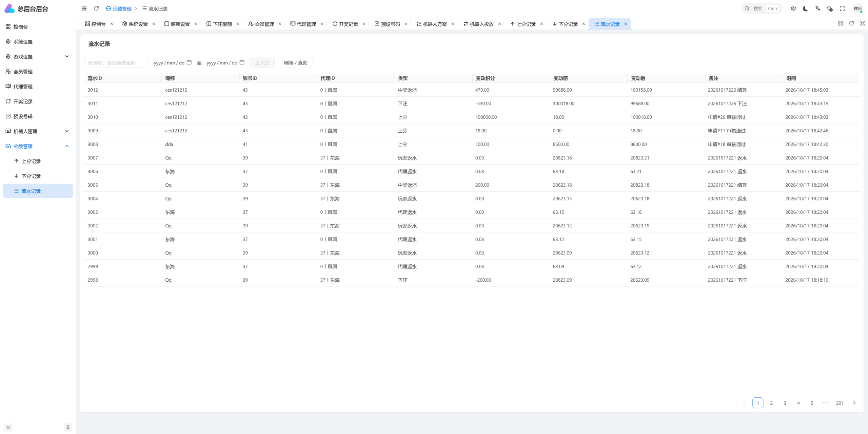Focus the 账号ID filter input
The width and height of the screenshot is (868, 434).
coord(116,62)
